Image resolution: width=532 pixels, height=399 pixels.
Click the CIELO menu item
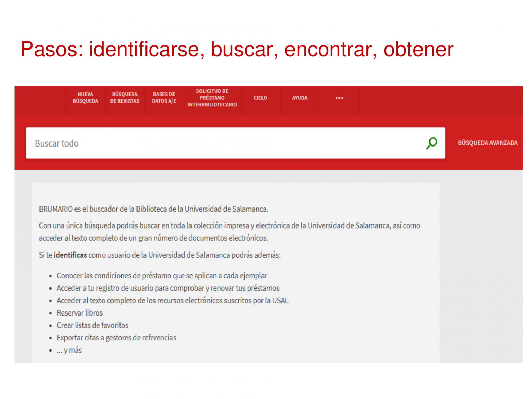260,98
